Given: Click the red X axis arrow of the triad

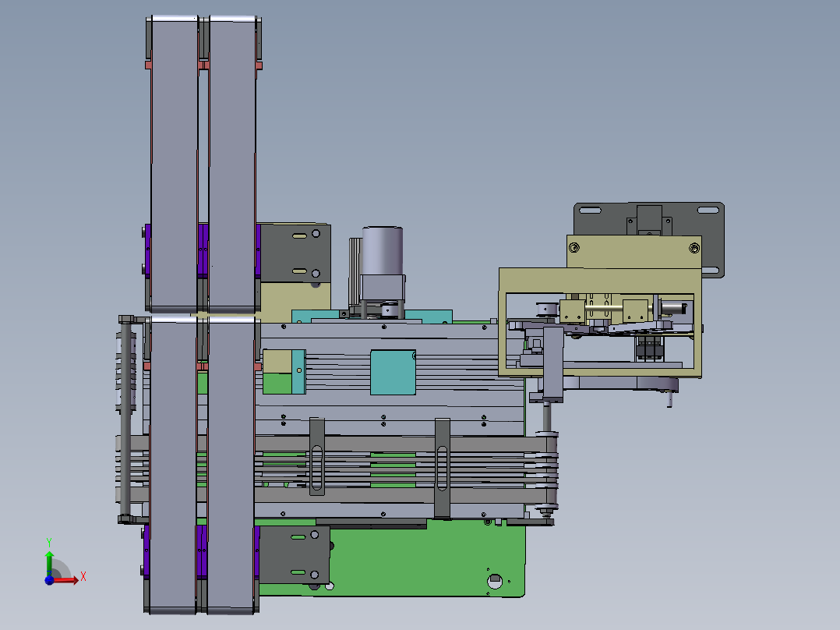Looking at the screenshot, I should click(x=66, y=579).
